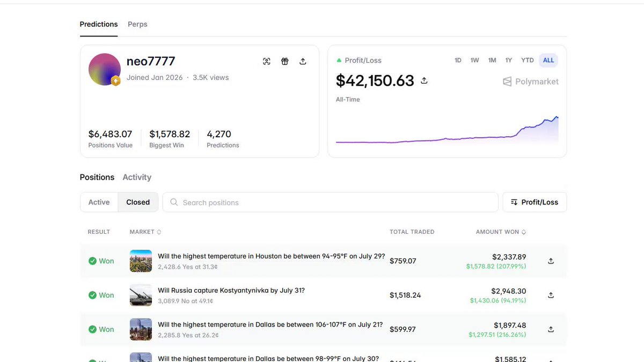Screen dimensions: 644x362
Task: Click the $1,578.82 Biggest Win value
Action: pyautogui.click(x=170, y=134)
